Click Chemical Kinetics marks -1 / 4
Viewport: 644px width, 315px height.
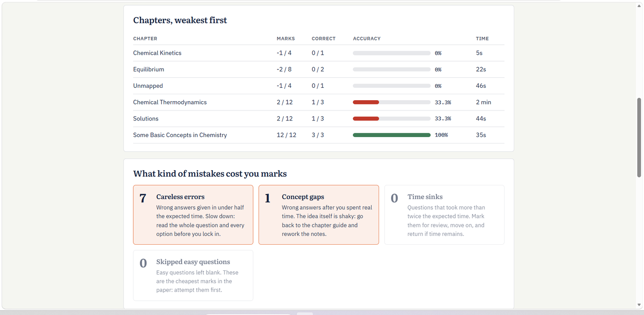pos(284,53)
